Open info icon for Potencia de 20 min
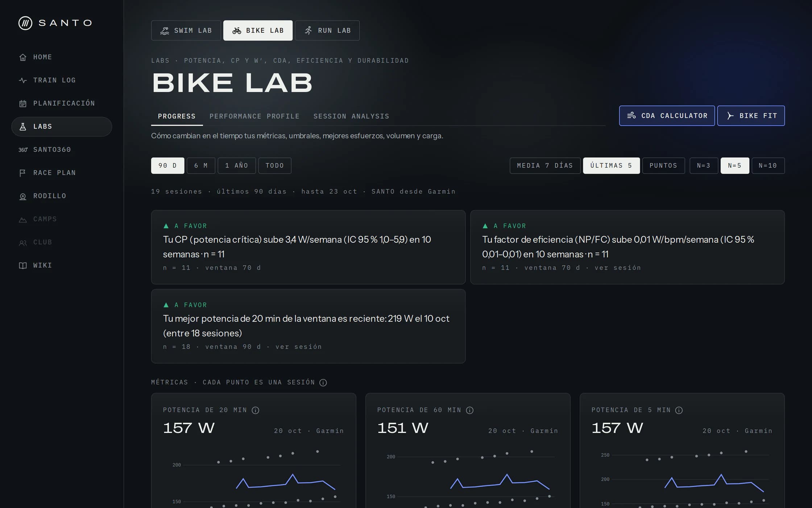The width and height of the screenshot is (812, 508). point(256,410)
